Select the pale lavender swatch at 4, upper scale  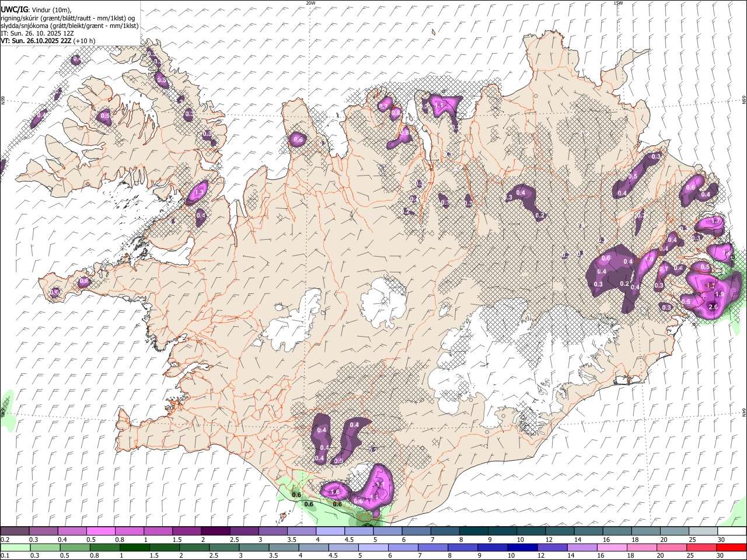click(330, 531)
